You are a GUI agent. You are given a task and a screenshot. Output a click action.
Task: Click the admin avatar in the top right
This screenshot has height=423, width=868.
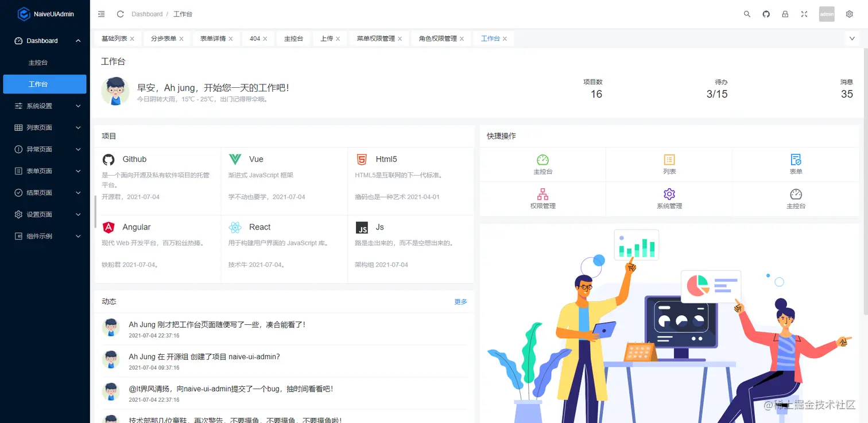point(827,14)
